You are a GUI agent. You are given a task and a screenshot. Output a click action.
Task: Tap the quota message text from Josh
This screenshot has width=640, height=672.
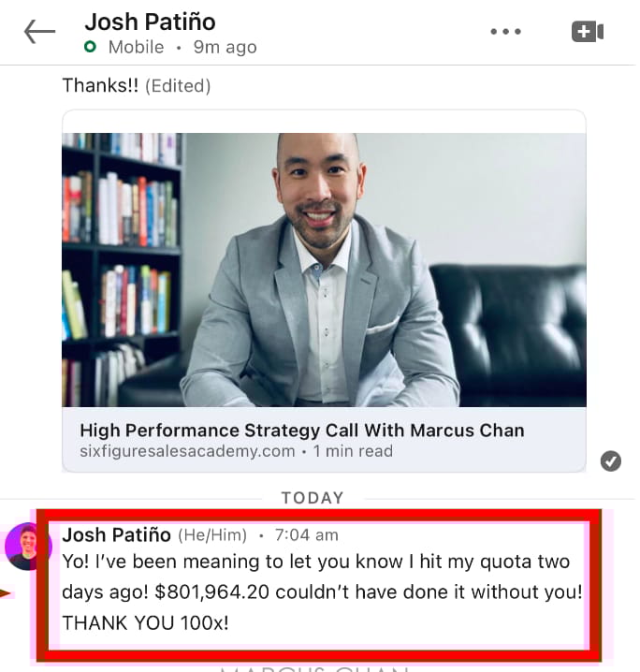pyautogui.click(x=322, y=592)
